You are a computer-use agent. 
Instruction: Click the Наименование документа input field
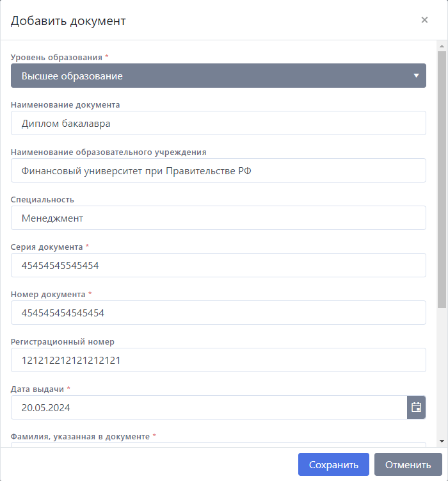[x=218, y=123]
